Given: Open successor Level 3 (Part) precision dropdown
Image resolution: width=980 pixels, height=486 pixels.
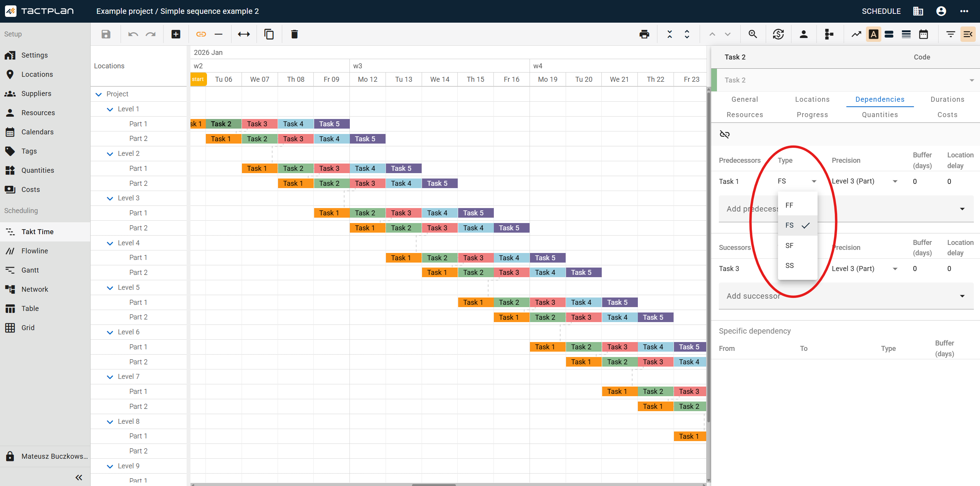Looking at the screenshot, I should (864, 269).
